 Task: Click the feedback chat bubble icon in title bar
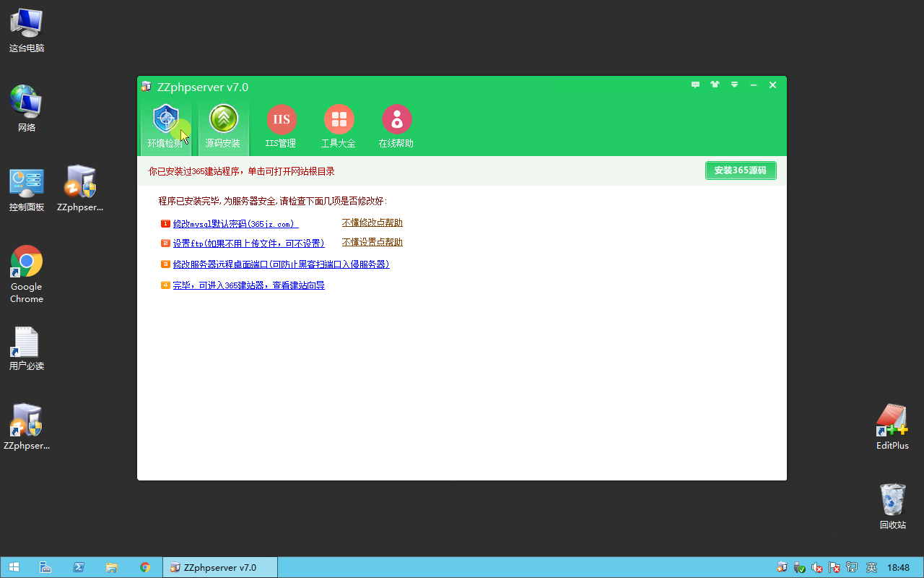695,85
